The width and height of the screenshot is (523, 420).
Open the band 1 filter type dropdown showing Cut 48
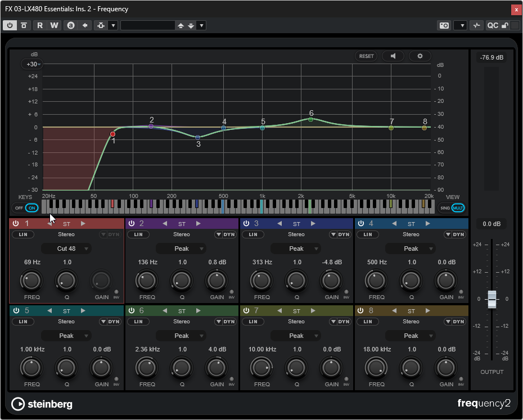pyautogui.click(x=66, y=249)
